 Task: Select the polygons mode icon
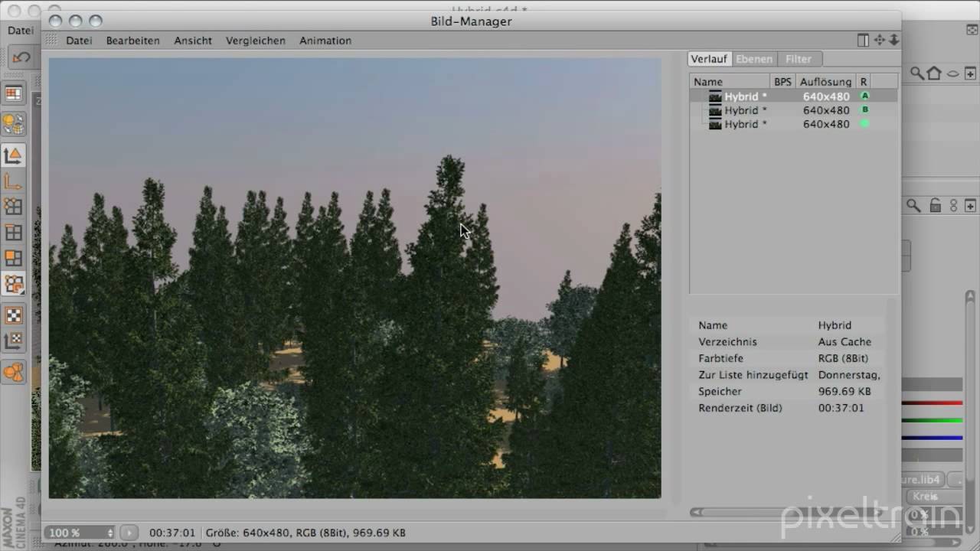click(14, 259)
